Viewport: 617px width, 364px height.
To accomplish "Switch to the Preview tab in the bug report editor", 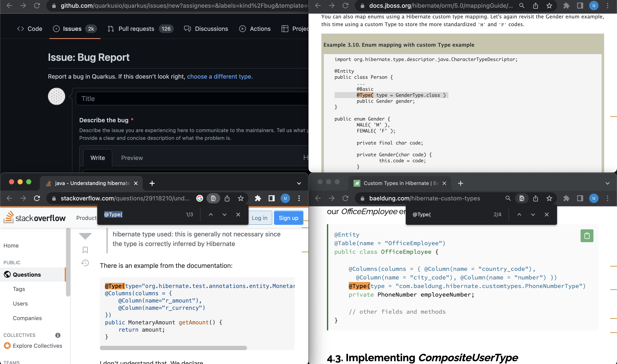I will coord(132,158).
